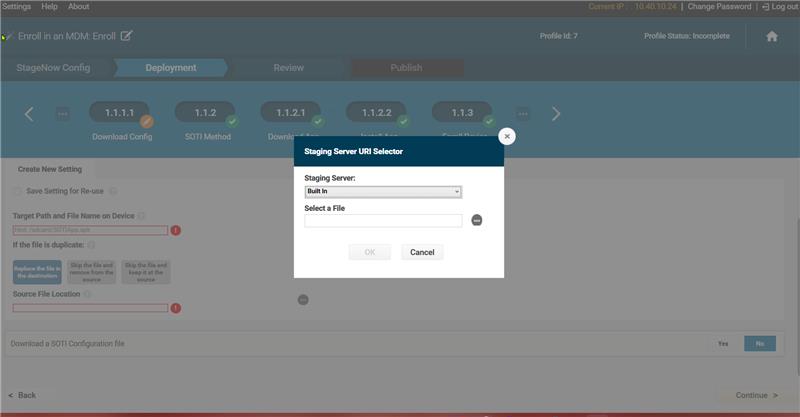
Task: Choose Replace the file in the destination
Action: coord(37,271)
